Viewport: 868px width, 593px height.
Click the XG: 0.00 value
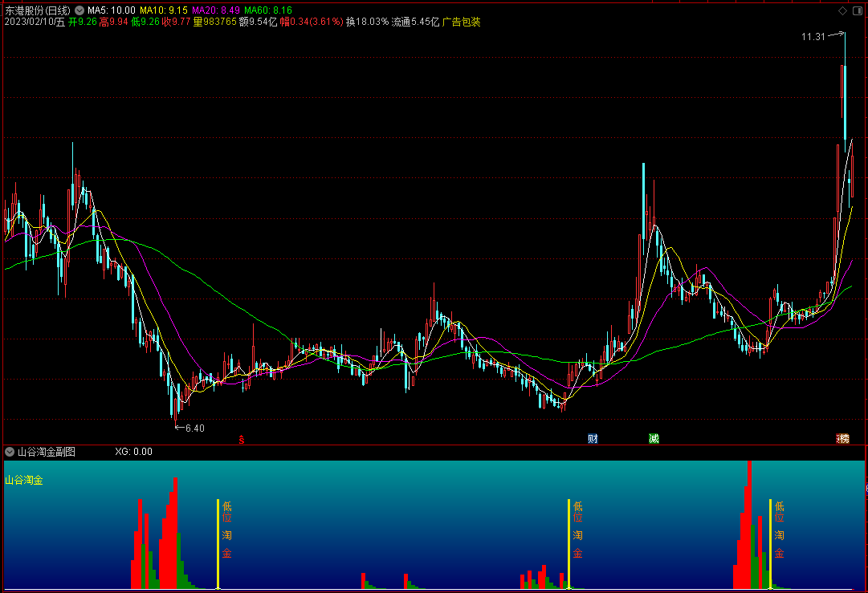pyautogui.click(x=133, y=452)
